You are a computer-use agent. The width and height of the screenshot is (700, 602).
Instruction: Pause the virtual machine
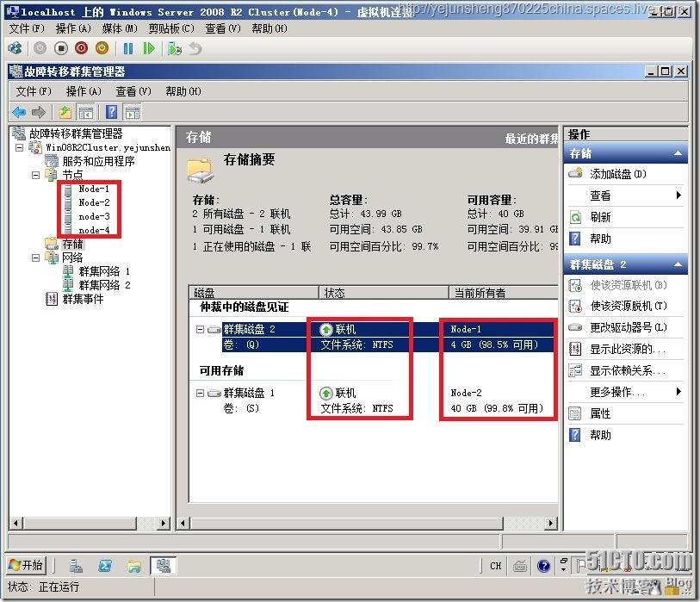point(128,48)
